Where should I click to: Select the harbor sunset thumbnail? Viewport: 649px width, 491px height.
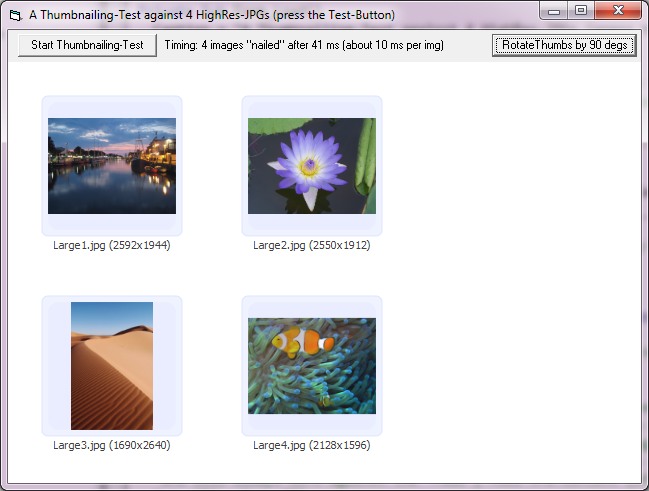(x=112, y=165)
